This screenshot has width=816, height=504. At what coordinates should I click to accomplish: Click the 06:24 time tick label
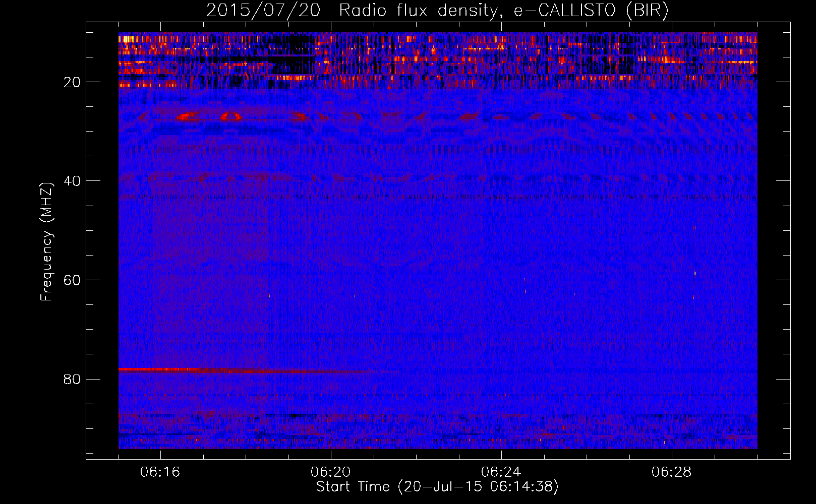tap(501, 472)
